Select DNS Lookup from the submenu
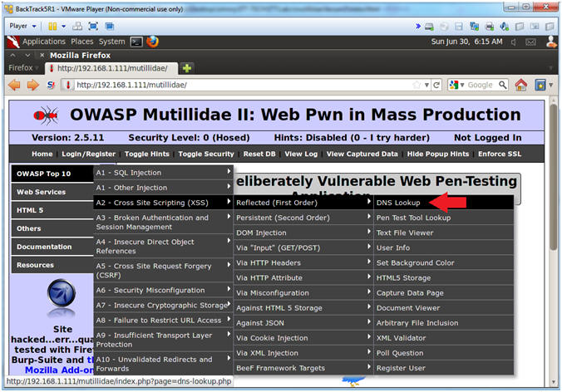562x392 pixels. click(398, 203)
